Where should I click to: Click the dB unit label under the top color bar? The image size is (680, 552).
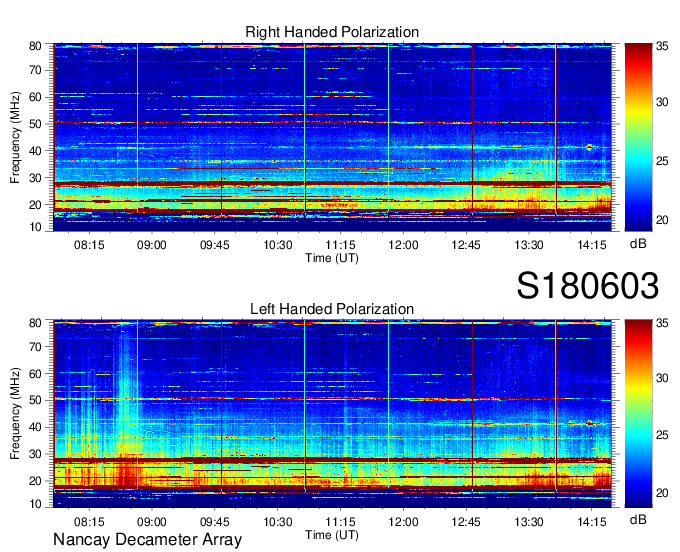click(x=638, y=244)
